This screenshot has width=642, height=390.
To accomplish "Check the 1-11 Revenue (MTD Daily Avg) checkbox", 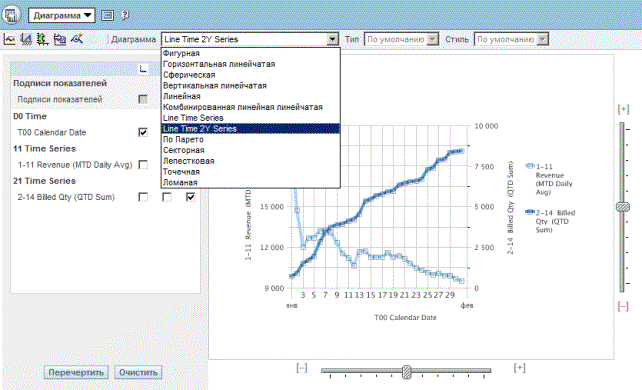I will (143, 165).
